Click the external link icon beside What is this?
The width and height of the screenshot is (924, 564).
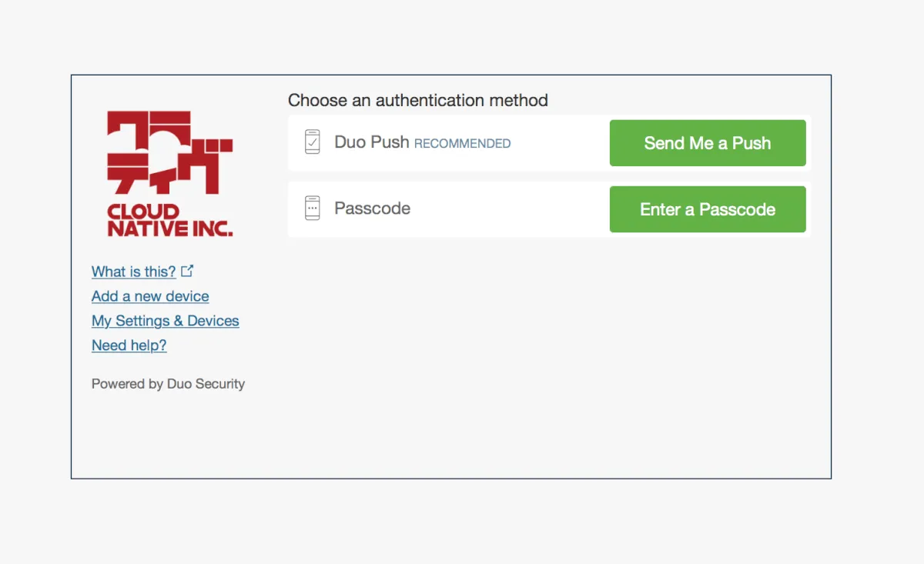click(x=187, y=271)
